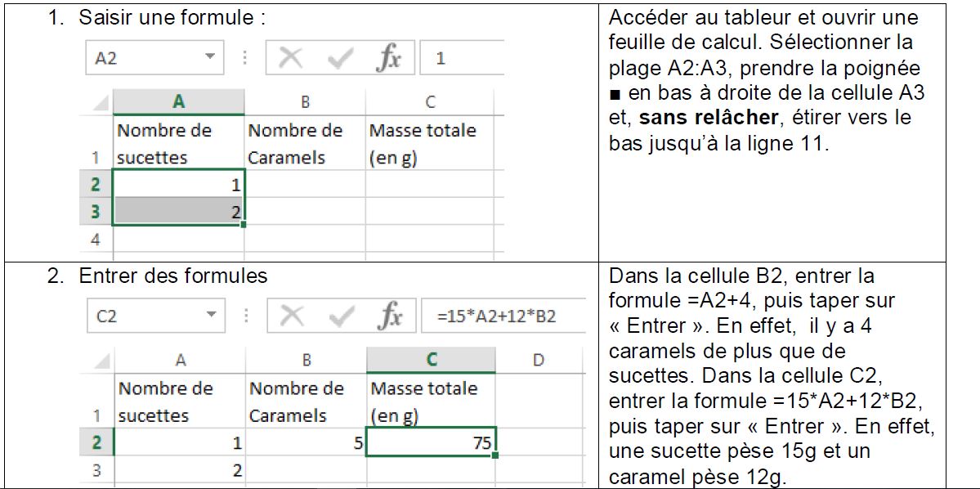Click the Nombre de Caramels header cell in the first sheet
The image size is (980, 489).
click(304, 143)
